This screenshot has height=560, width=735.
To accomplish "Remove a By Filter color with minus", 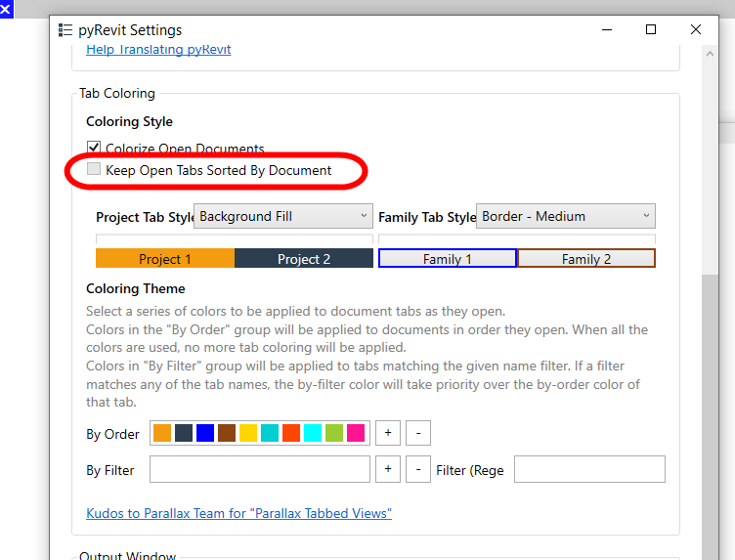I will pyautogui.click(x=418, y=469).
